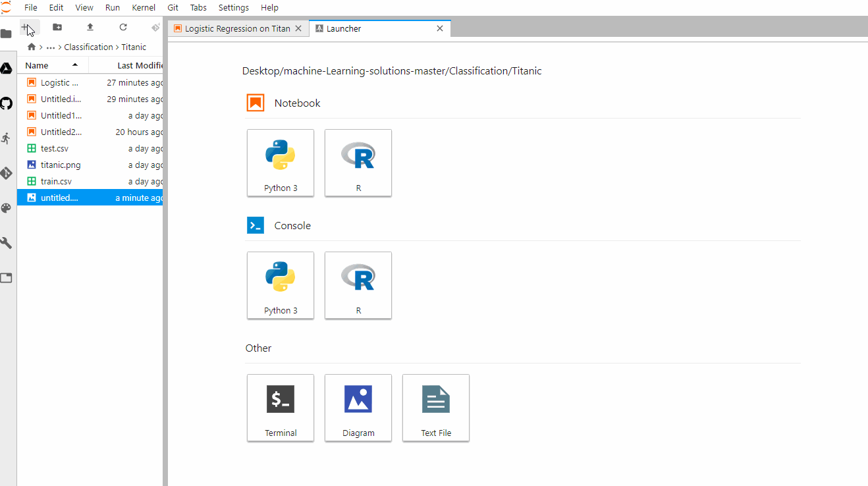Close the Logistic Regression on Titan tab
868x486 pixels.
click(x=298, y=28)
